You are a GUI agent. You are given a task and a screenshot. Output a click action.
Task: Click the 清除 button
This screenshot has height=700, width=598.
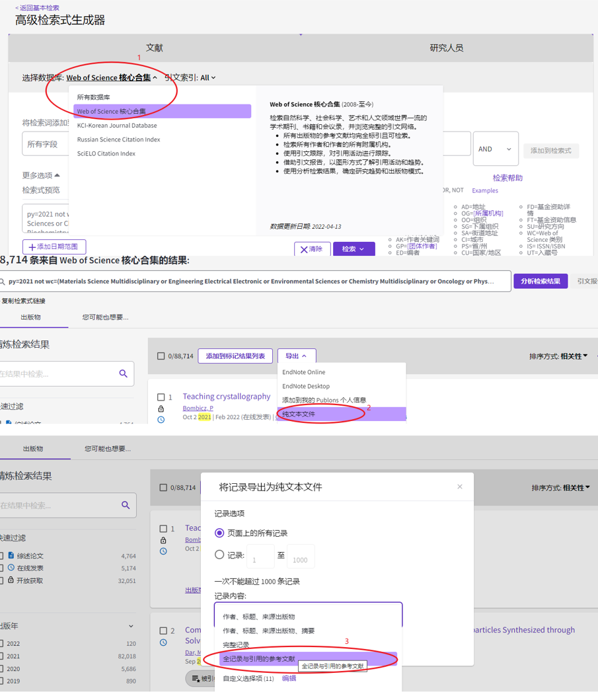click(x=312, y=249)
